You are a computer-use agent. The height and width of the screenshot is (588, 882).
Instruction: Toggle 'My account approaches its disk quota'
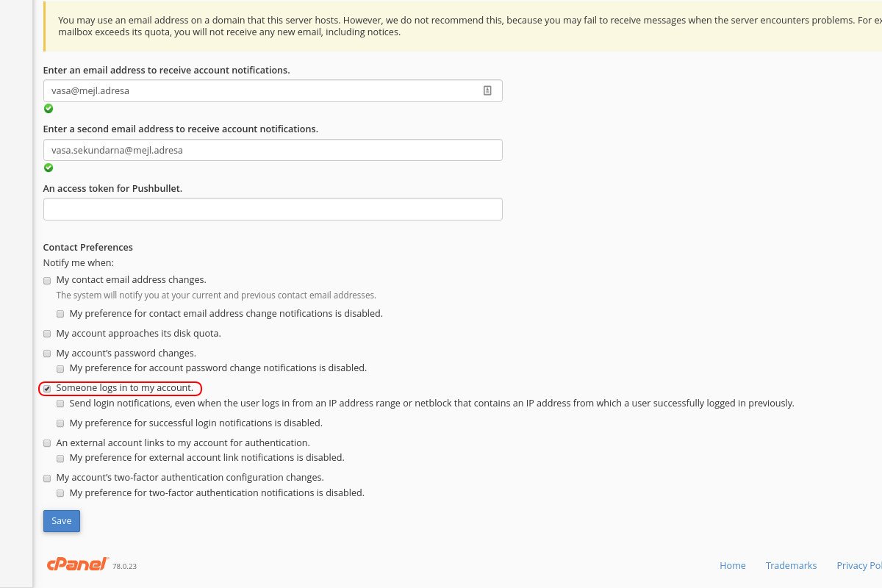pos(48,334)
